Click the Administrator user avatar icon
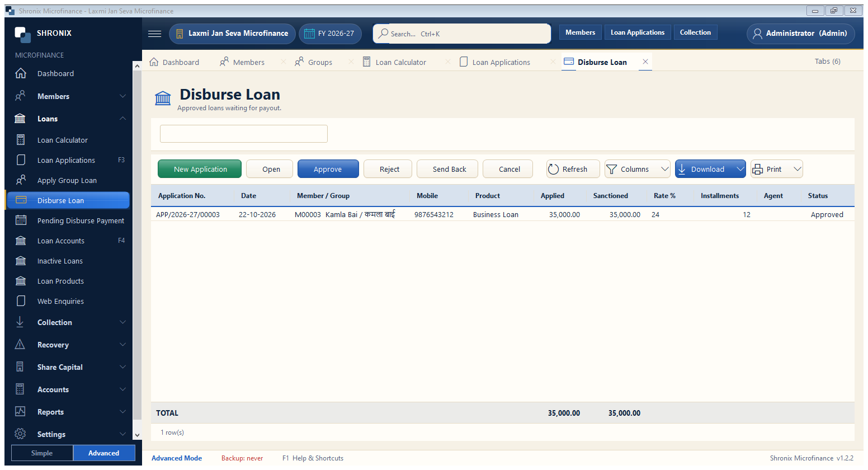Screen dimensions: 868x470 (757, 34)
